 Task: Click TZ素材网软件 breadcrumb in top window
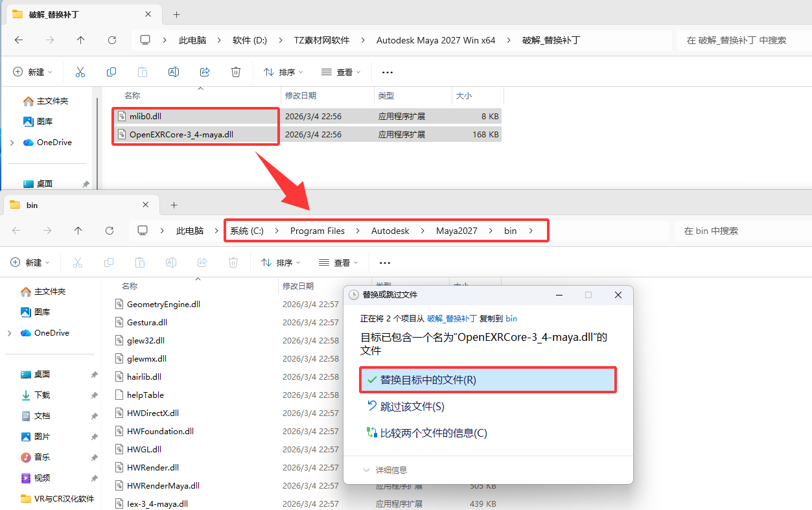(x=321, y=40)
